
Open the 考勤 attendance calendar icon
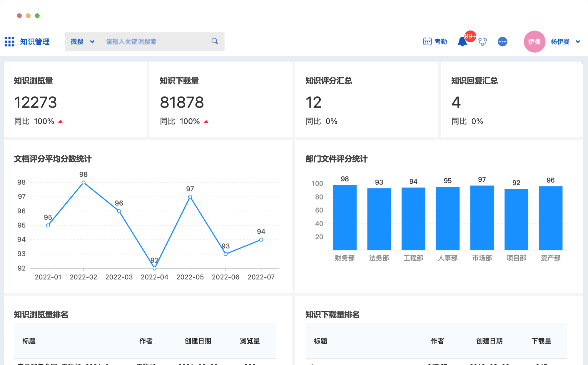[x=427, y=41]
